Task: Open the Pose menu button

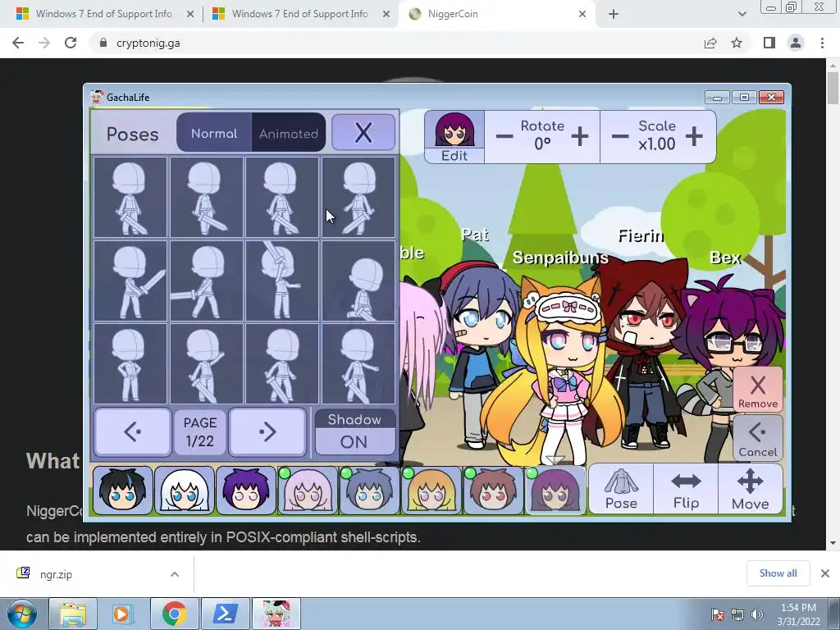Action: coord(621,489)
